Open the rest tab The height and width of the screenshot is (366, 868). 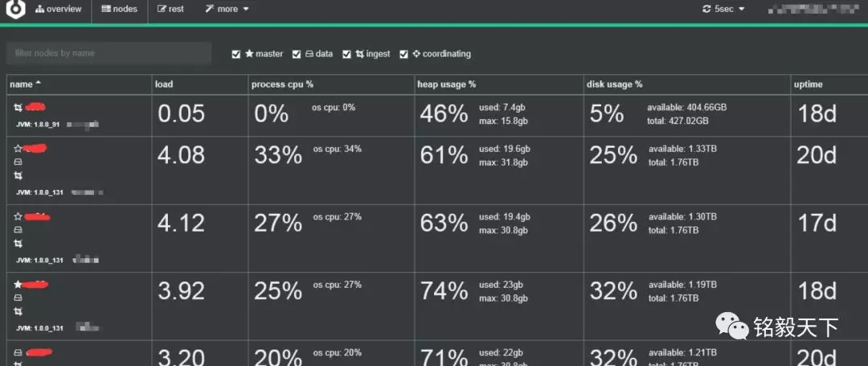pos(170,9)
